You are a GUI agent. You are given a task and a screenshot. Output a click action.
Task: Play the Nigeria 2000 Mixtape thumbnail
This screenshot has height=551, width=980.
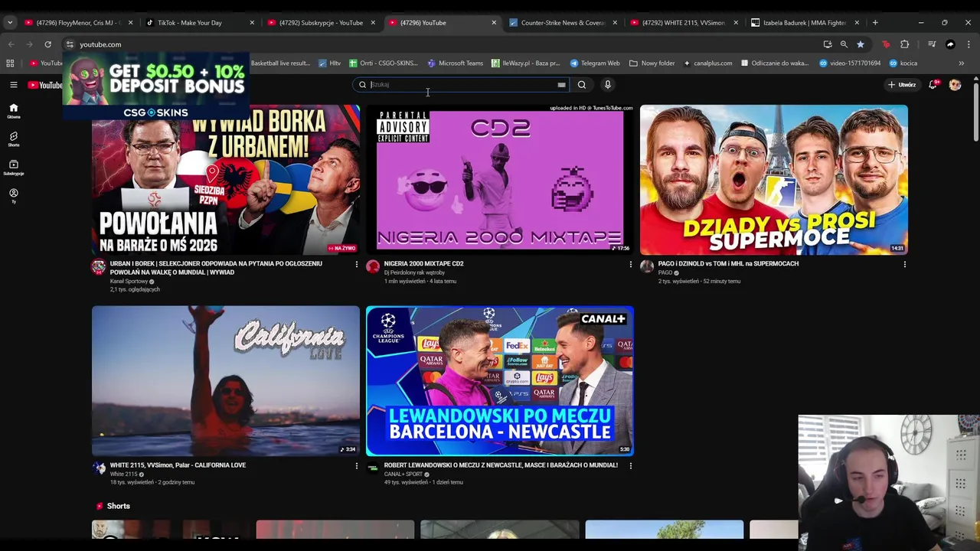[500, 180]
